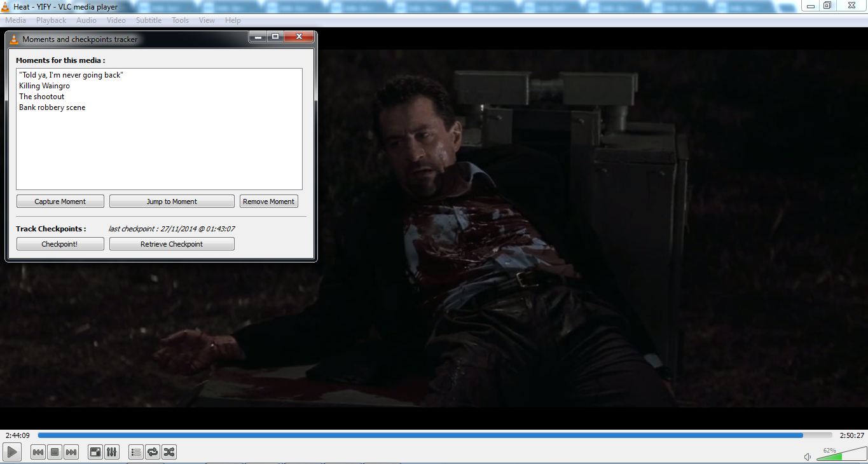Open the Audio menu
The height and width of the screenshot is (464, 868).
click(86, 20)
